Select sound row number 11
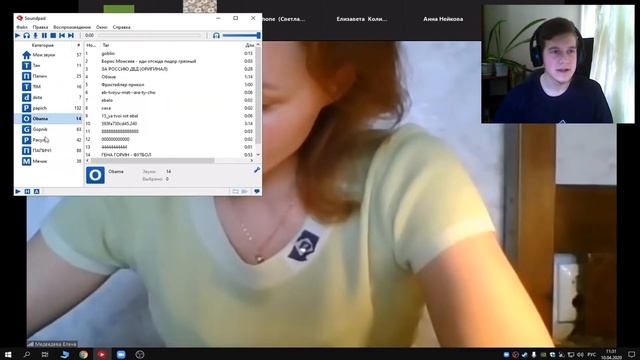Viewport: 640px width, 360px height. [169, 131]
